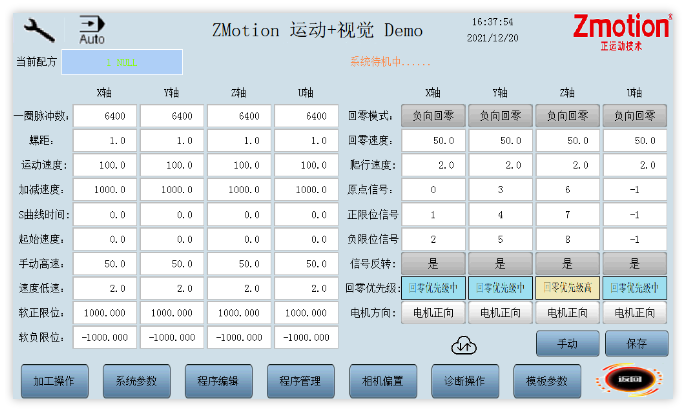The width and height of the screenshot is (685, 413).
Task: Go to 程序管理 page
Action: (x=301, y=381)
